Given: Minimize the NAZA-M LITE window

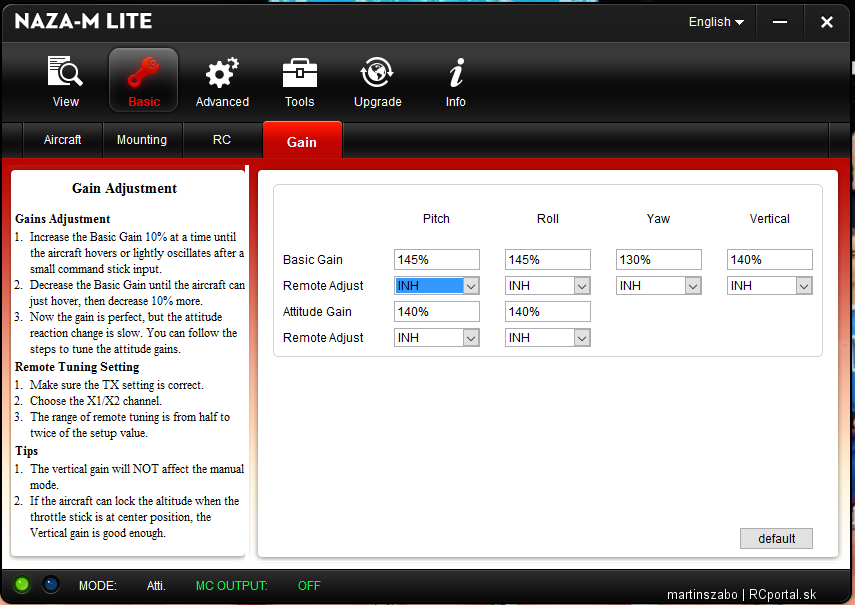Looking at the screenshot, I should click(780, 22).
